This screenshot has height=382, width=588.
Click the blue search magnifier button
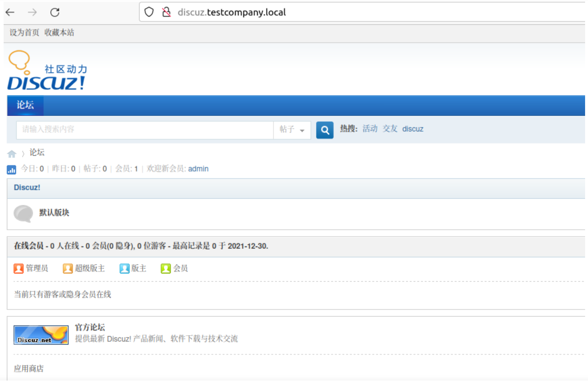325,130
